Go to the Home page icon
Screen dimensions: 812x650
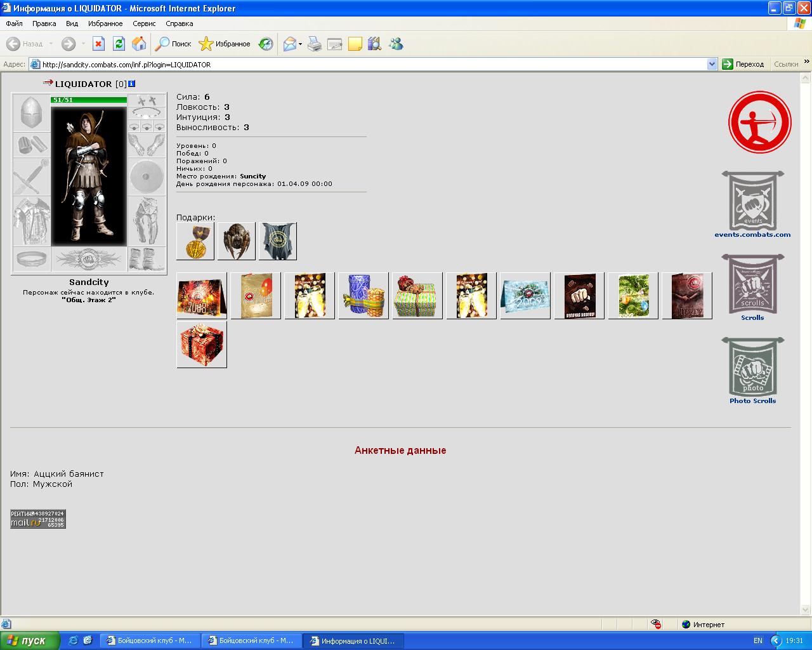(139, 44)
